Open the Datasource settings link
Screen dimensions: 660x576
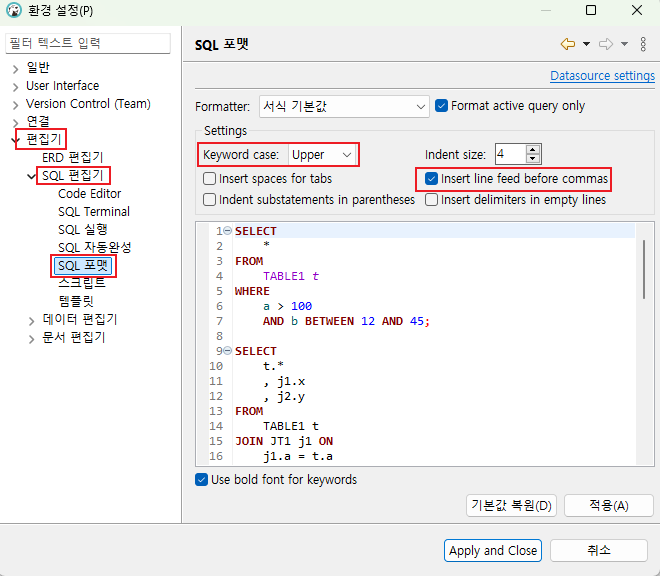point(602,76)
